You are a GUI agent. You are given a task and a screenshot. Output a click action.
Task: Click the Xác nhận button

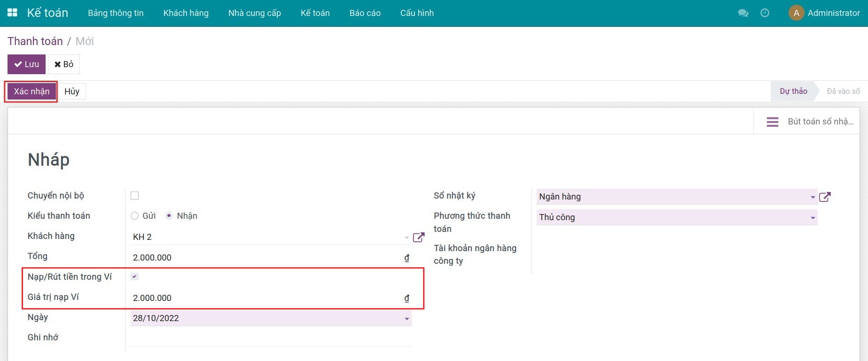[31, 92]
